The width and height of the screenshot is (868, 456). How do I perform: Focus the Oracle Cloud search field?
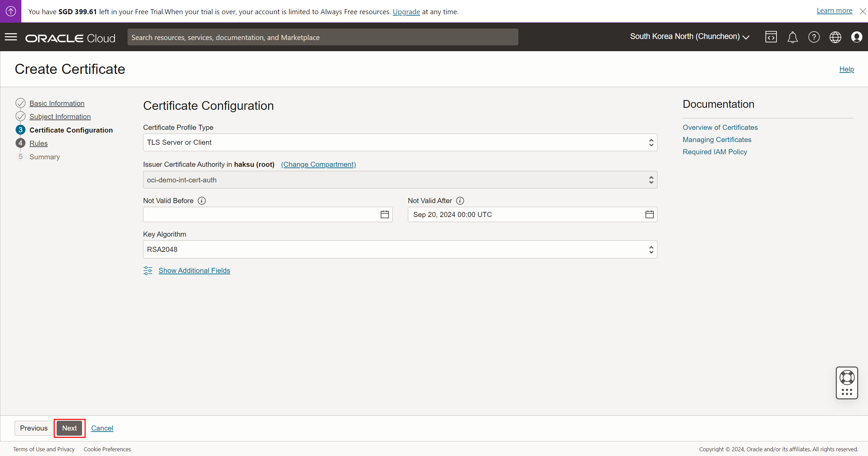point(322,37)
